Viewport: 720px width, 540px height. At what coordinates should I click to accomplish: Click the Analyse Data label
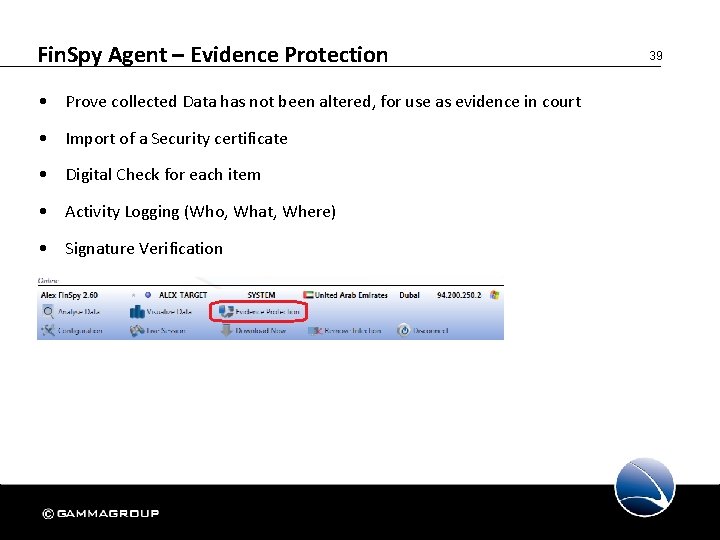tap(79, 312)
